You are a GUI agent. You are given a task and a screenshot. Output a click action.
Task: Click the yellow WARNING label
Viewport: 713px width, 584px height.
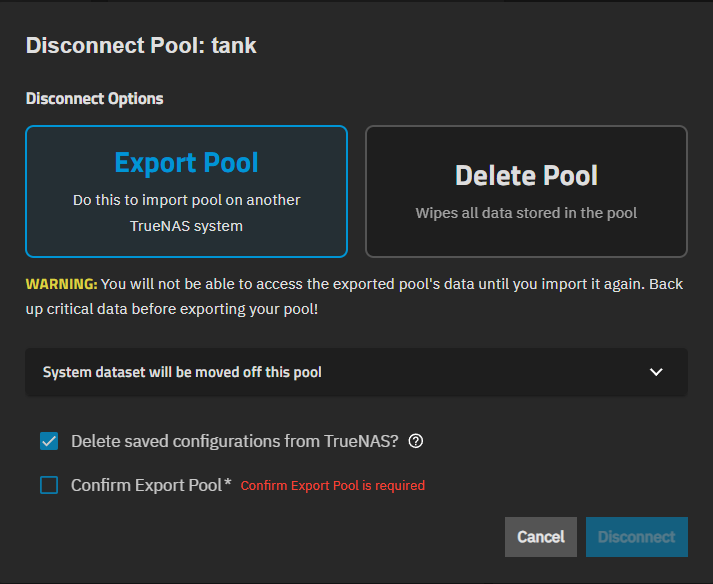(61, 284)
